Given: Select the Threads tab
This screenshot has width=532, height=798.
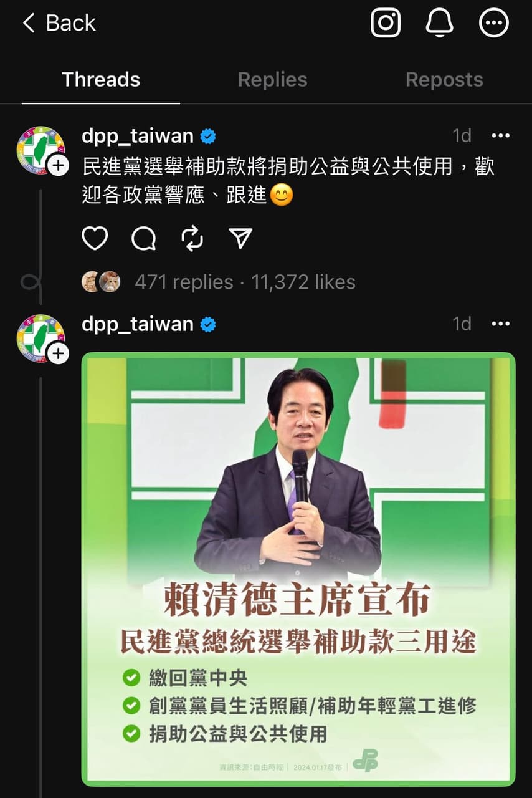Looking at the screenshot, I should (x=101, y=80).
